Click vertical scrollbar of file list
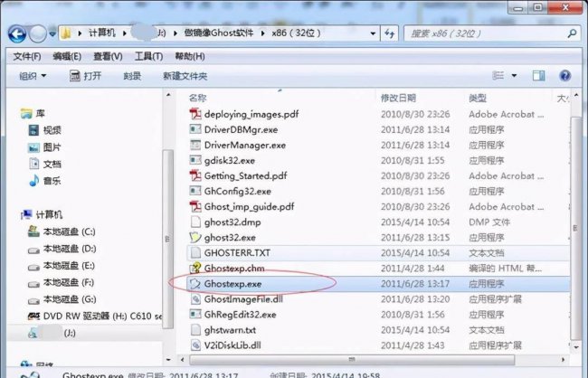The width and height of the screenshot is (588, 378). click(574, 227)
